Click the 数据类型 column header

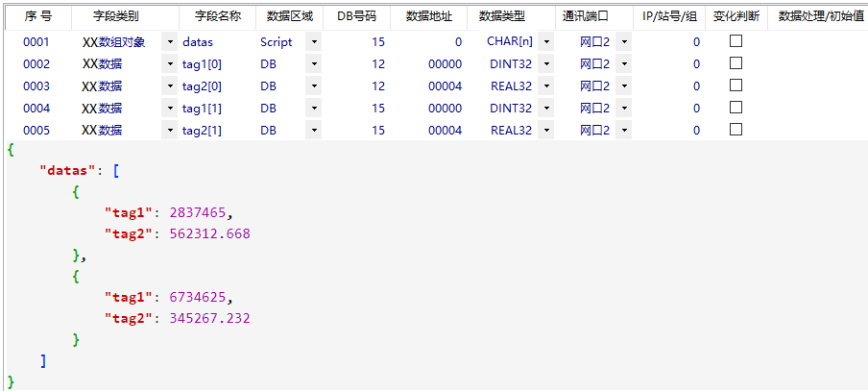501,16
